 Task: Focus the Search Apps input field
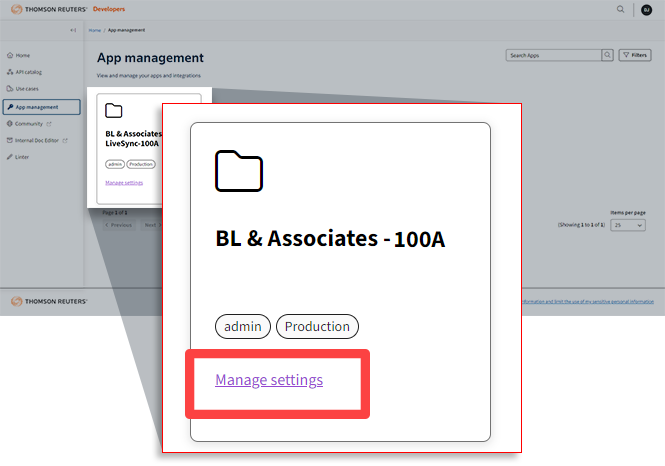coord(553,55)
